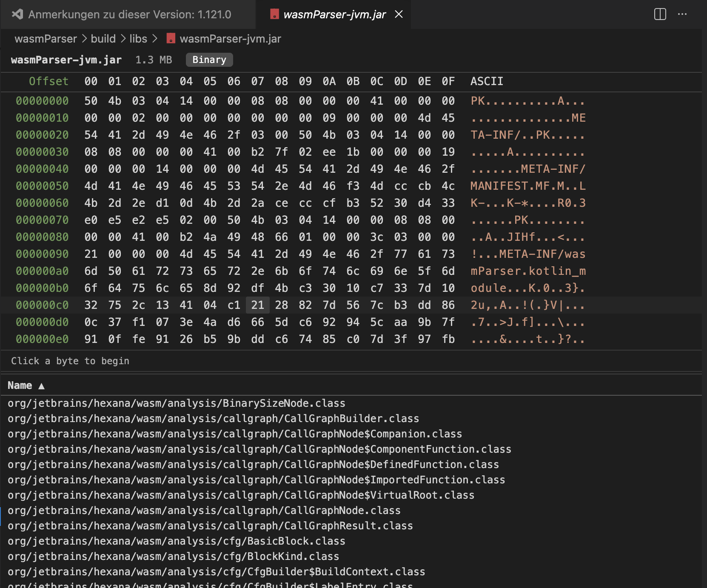Close the wasmParser-jvm.jar tab
This screenshot has height=588, width=707.
click(399, 14)
